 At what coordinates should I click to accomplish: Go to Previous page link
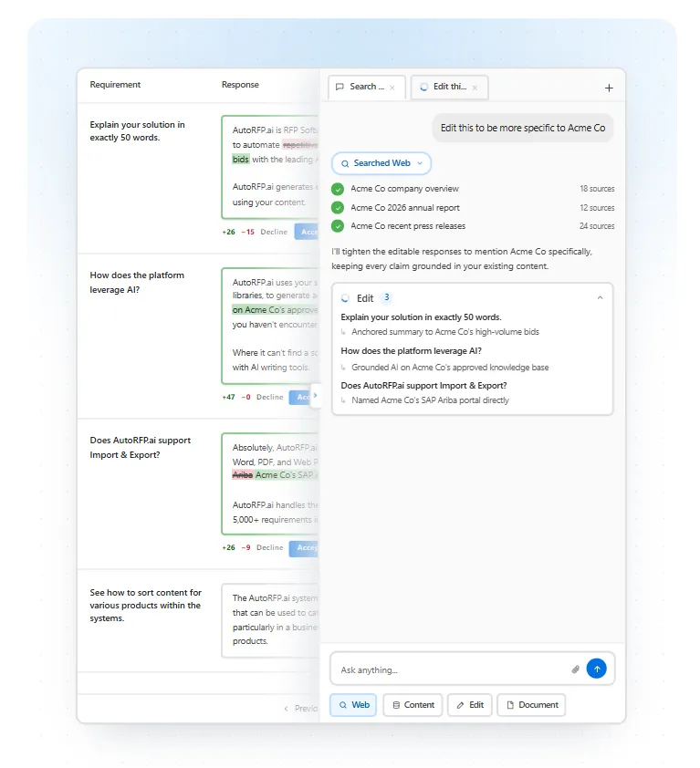click(x=301, y=708)
